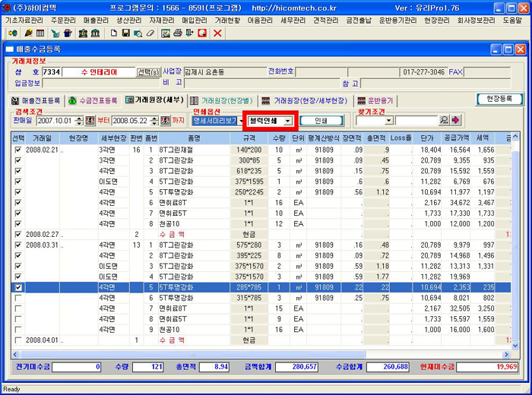Viewport: 532px width, 395px height.
Task: Click the eraser toolbar icon
Action: 150,33
